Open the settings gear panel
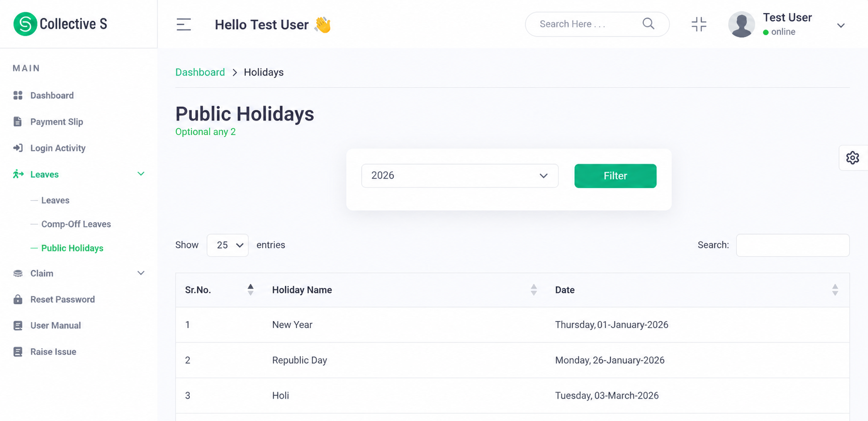The height and width of the screenshot is (421, 868). point(852,158)
